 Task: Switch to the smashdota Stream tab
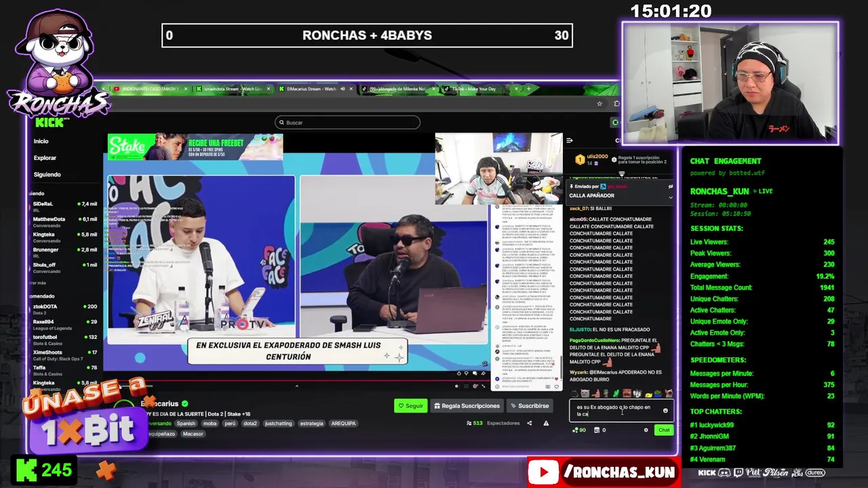232,89
